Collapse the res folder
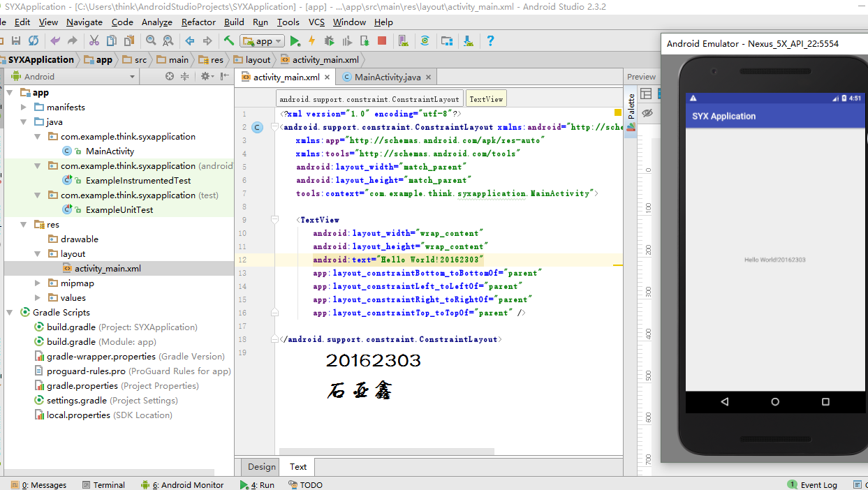Viewport: 868px width, 490px height. [x=24, y=224]
